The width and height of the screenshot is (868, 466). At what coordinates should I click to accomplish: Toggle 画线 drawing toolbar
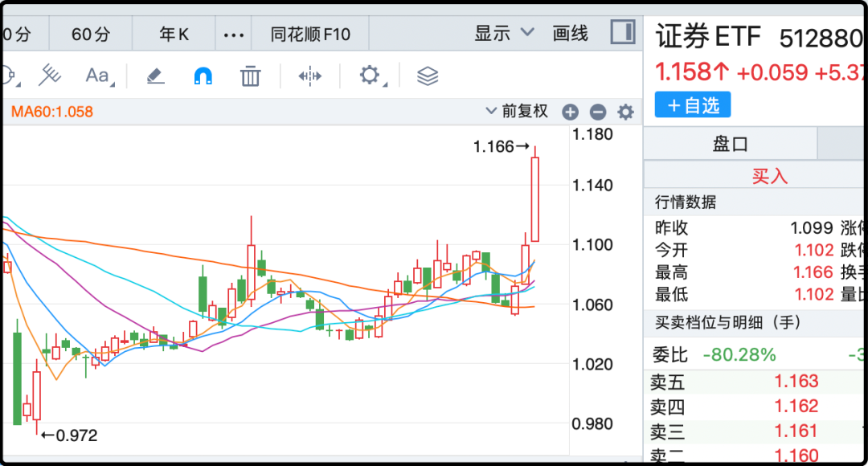tap(571, 34)
